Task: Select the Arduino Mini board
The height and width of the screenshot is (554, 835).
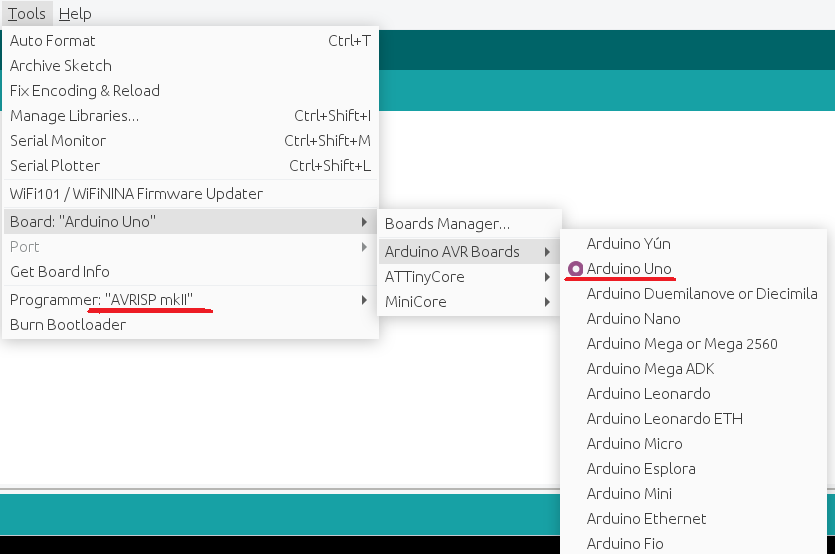Action: 693,494
